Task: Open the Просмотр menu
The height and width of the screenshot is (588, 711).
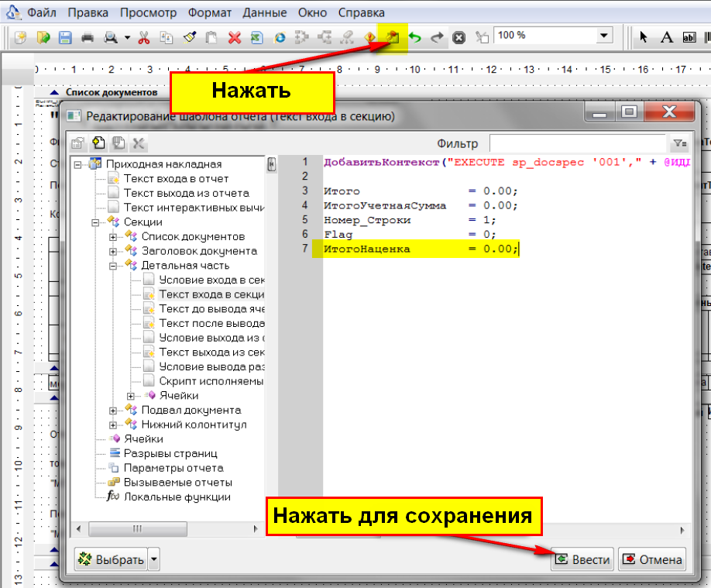Action: click(148, 12)
